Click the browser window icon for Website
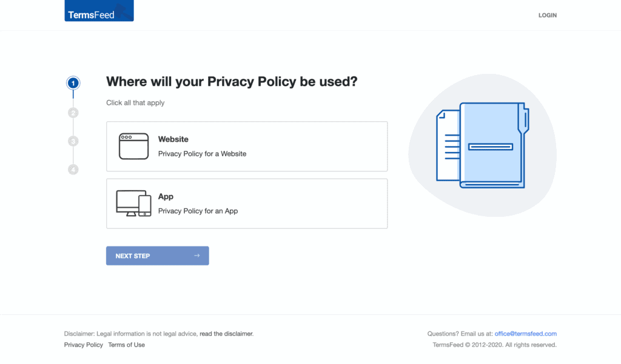 pos(133,146)
